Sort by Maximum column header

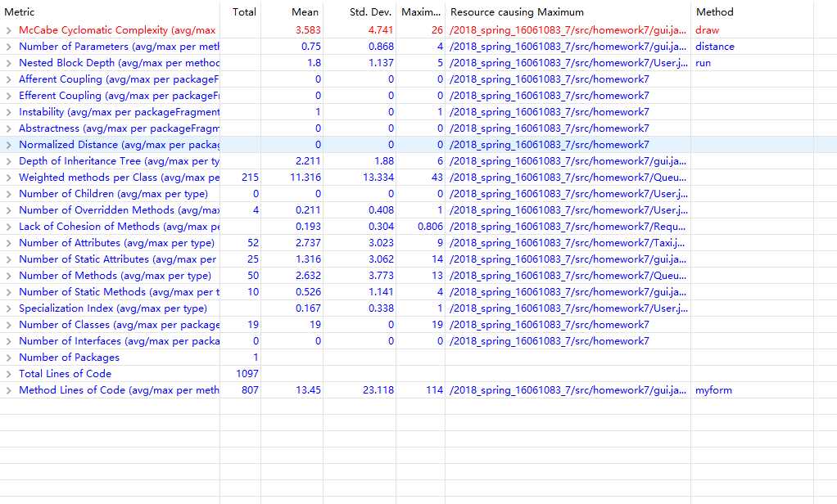coord(421,11)
